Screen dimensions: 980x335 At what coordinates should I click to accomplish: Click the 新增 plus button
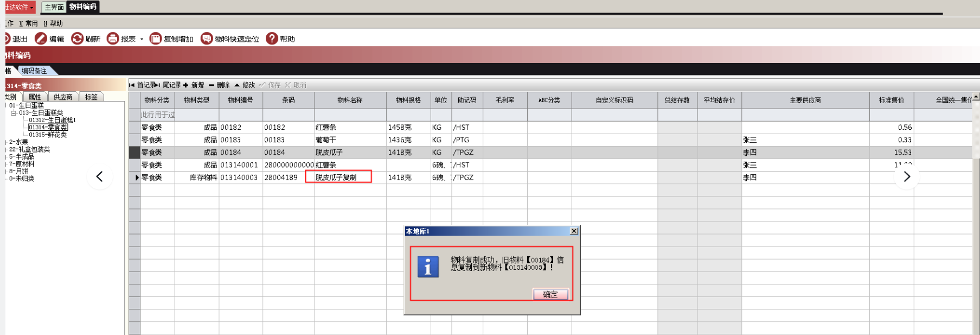click(194, 85)
